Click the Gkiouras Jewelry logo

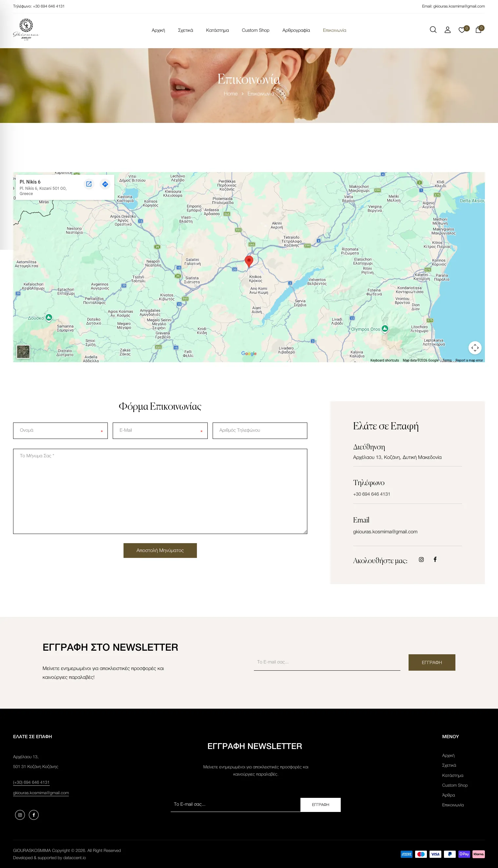[26, 29]
